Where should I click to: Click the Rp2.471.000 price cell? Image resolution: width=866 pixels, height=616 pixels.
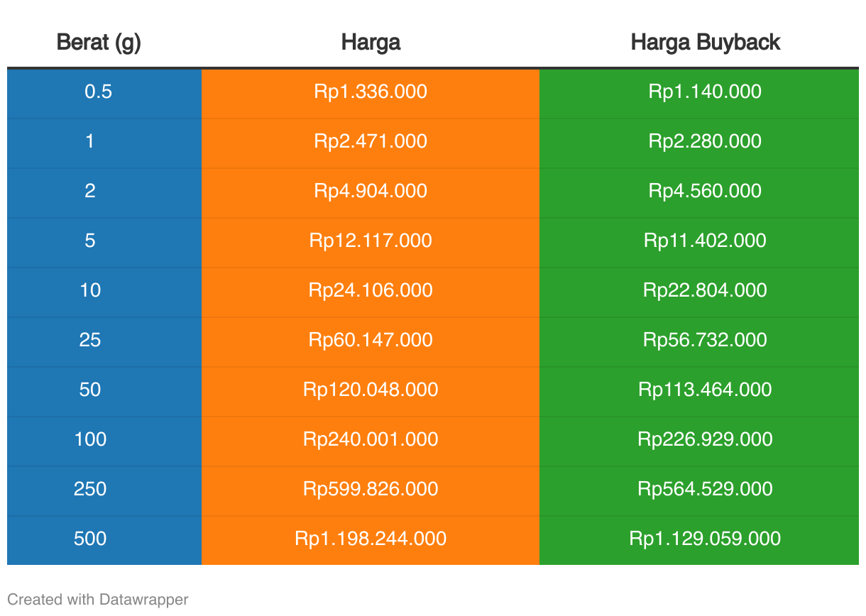point(371,141)
